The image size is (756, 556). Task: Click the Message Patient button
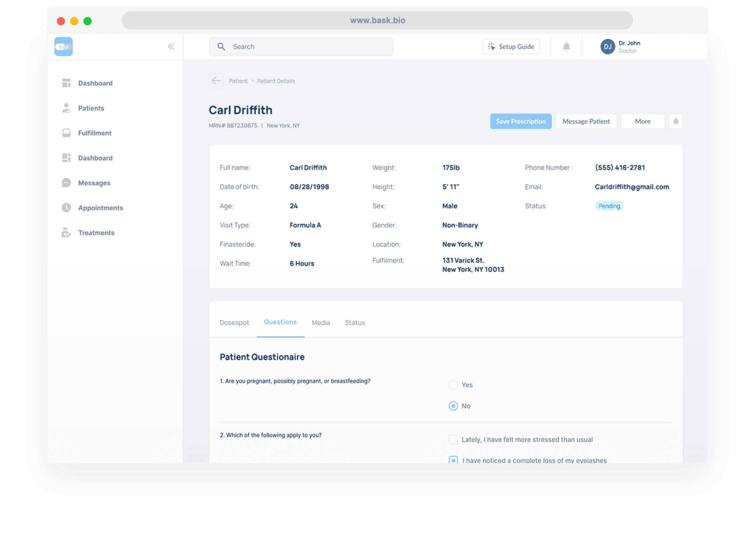pos(586,121)
